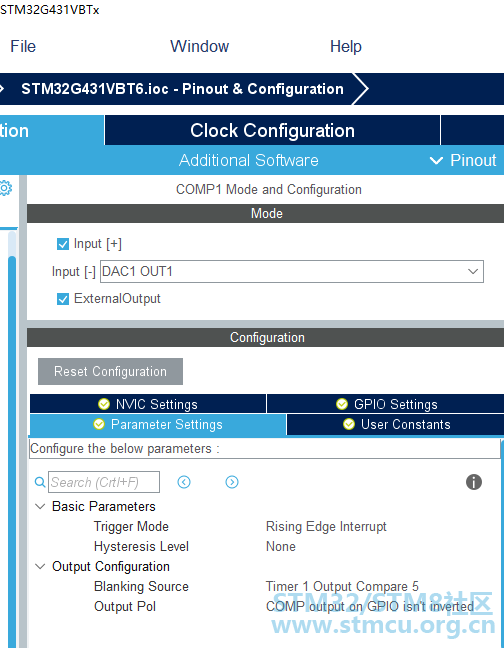Click the Search (Ctrl+F) field

pyautogui.click(x=104, y=482)
